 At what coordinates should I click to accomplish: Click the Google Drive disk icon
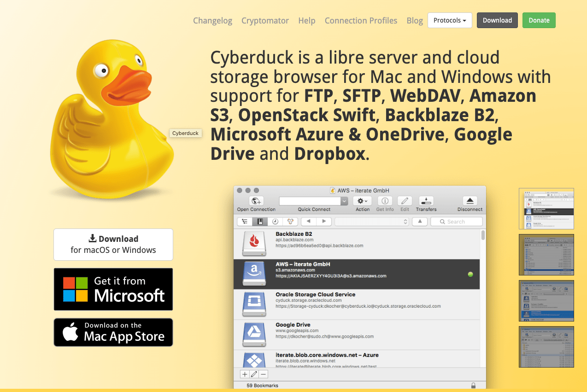(x=254, y=335)
